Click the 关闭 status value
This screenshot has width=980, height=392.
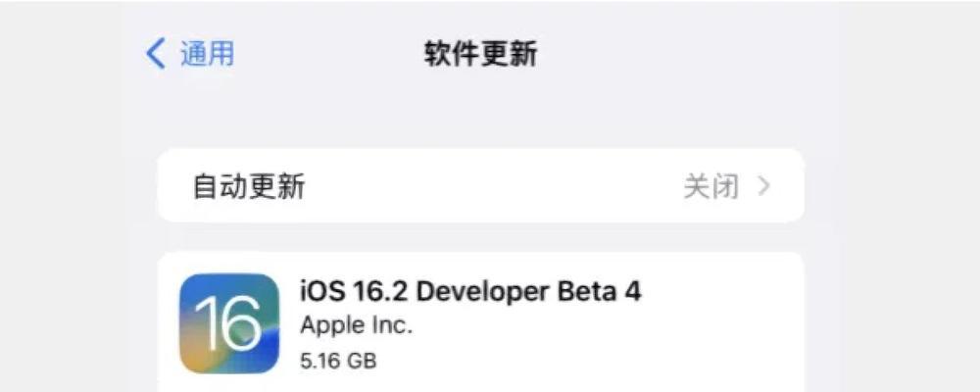(710, 186)
